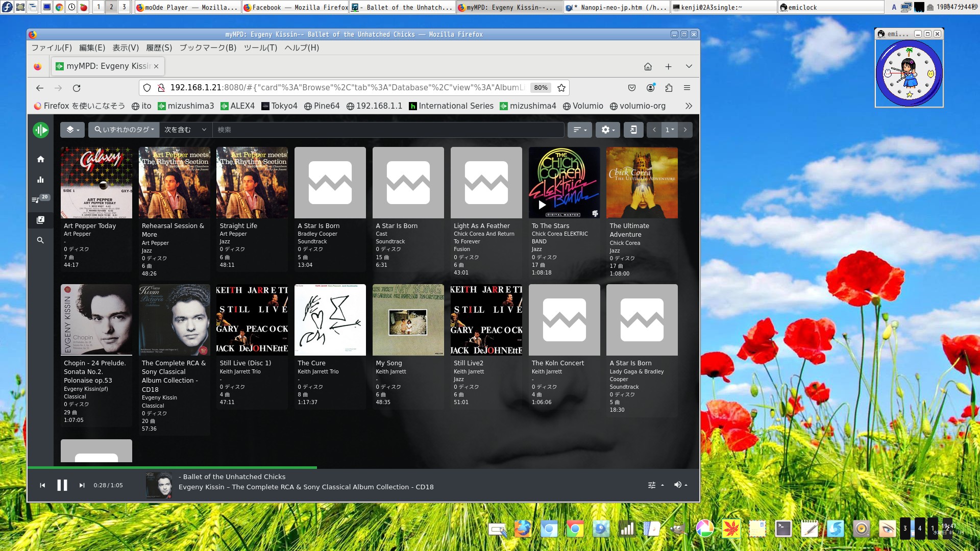Open the Playback view bar-chart icon
The height and width of the screenshot is (551, 980).
(x=40, y=180)
